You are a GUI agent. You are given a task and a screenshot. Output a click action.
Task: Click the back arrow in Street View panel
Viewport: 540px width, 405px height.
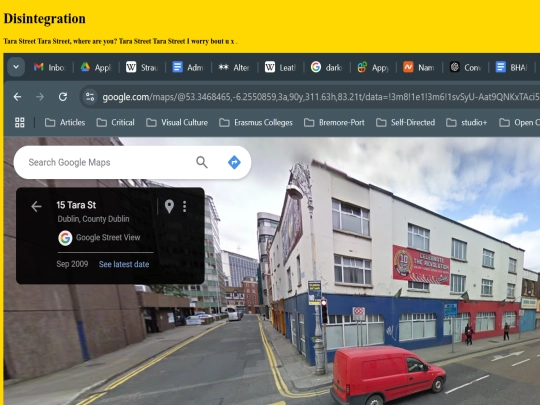click(x=36, y=206)
